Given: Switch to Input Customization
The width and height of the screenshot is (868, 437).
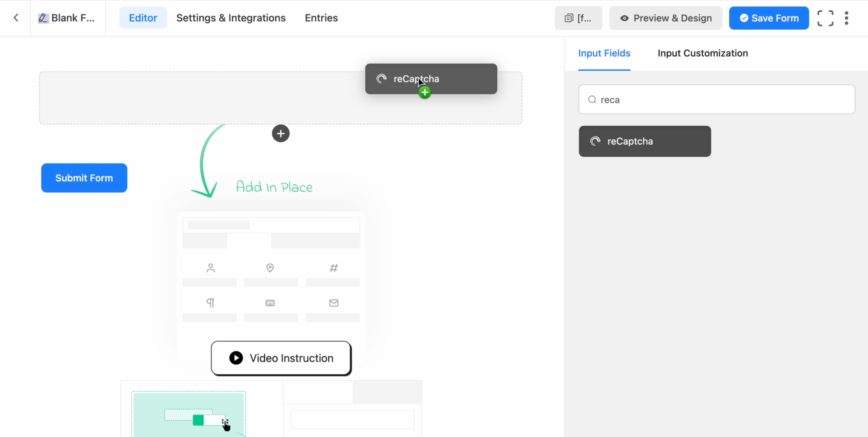Looking at the screenshot, I should [x=702, y=53].
